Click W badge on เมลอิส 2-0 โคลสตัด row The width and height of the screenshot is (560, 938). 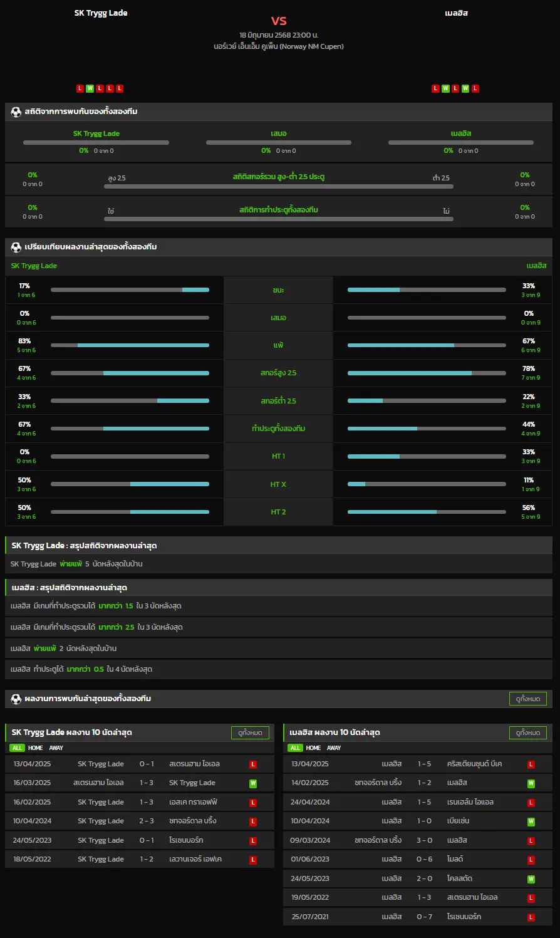pyautogui.click(x=531, y=879)
